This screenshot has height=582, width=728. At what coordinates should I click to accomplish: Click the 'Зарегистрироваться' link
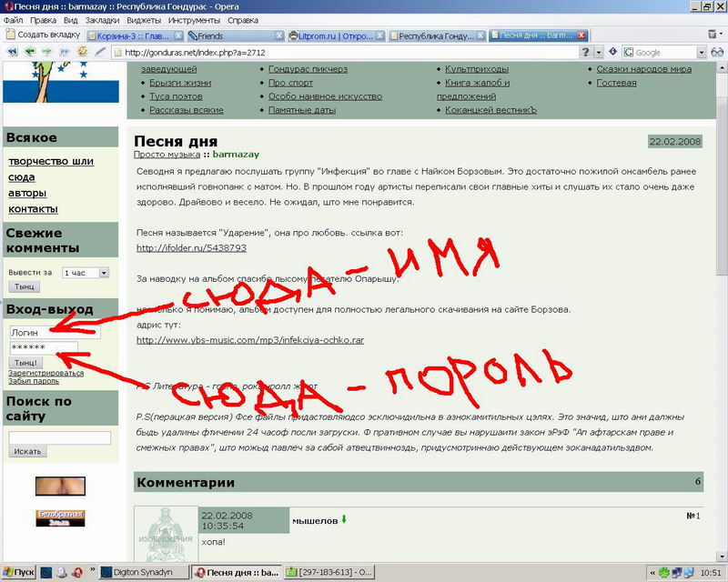click(x=45, y=373)
